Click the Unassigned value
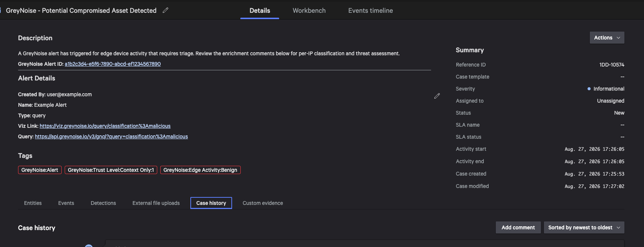 click(x=611, y=101)
